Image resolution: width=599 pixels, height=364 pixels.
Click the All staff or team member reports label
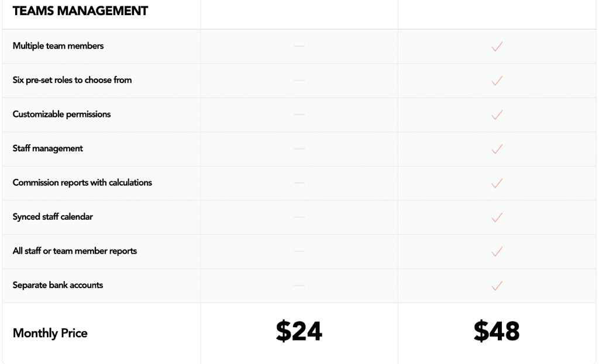click(75, 251)
